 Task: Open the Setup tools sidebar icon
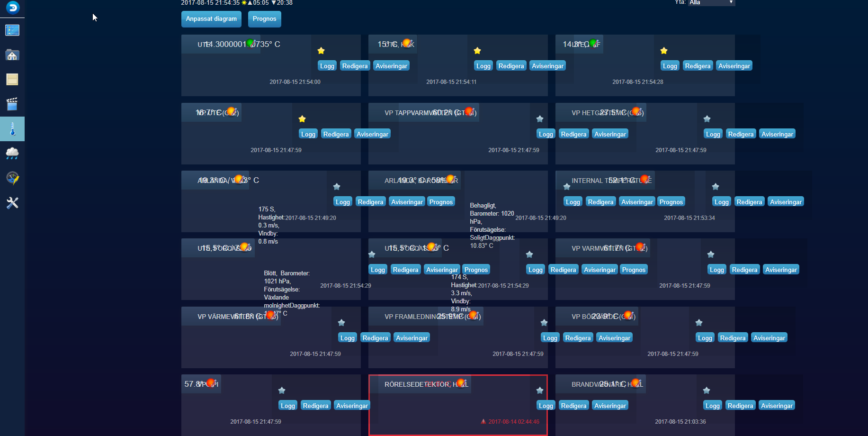tap(12, 203)
